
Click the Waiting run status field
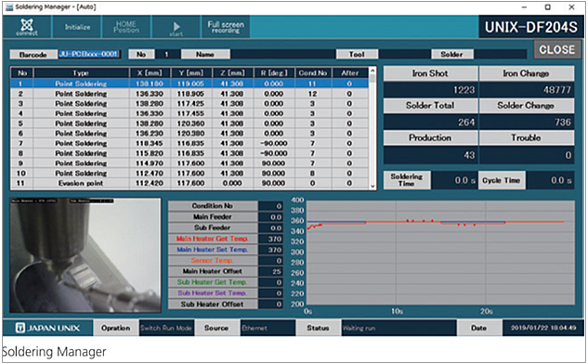coord(399,328)
